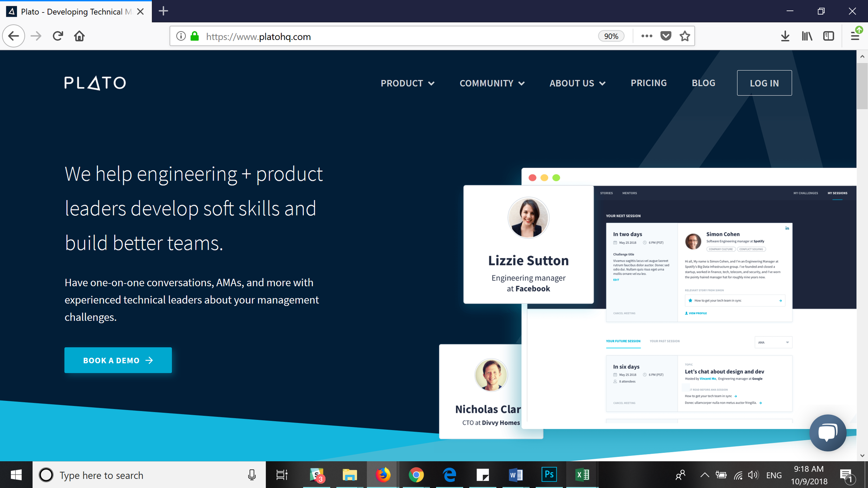
Task: Bookmark this page with star icon
Action: pos(685,36)
